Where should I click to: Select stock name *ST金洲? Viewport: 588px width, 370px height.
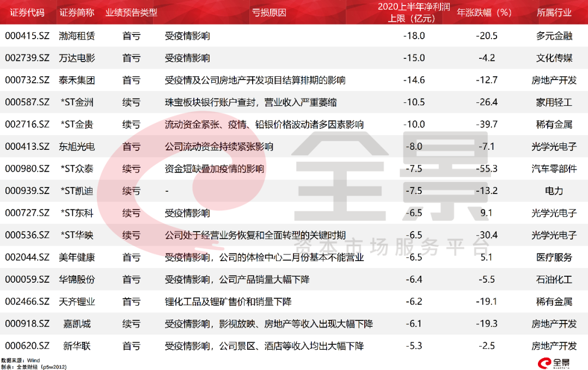click(x=77, y=102)
